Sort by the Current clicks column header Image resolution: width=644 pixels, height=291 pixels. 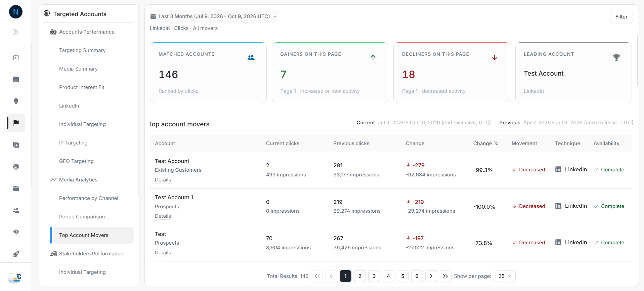(283, 143)
